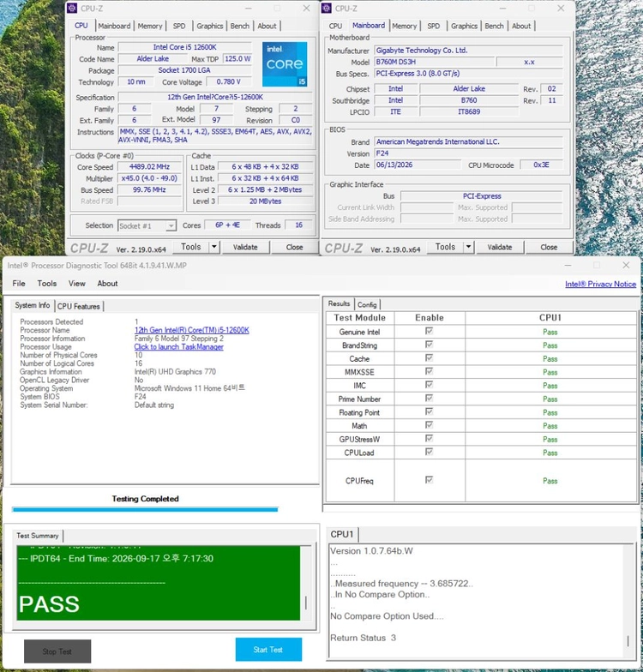Open the Tools menu in Intel Diagnostic Tool
This screenshot has width=643, height=672.
click(x=46, y=284)
